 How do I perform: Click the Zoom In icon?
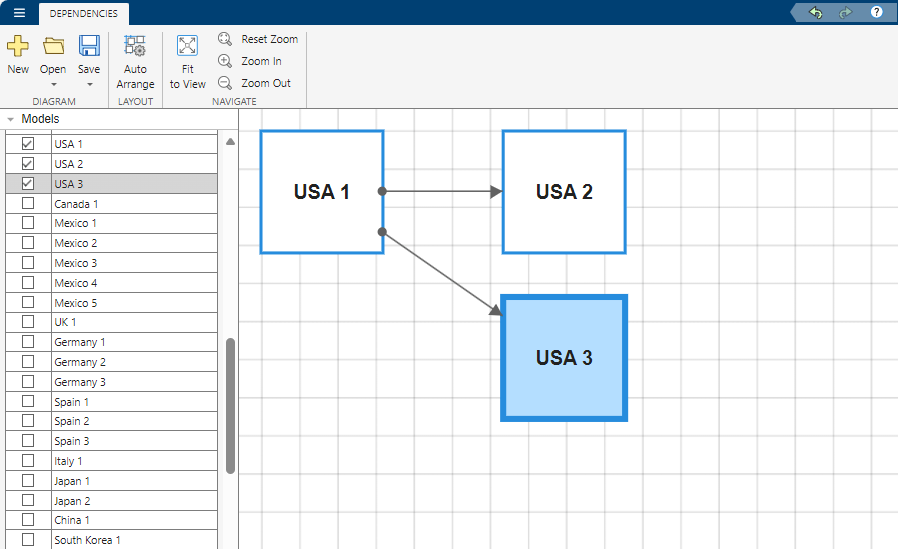tap(225, 61)
